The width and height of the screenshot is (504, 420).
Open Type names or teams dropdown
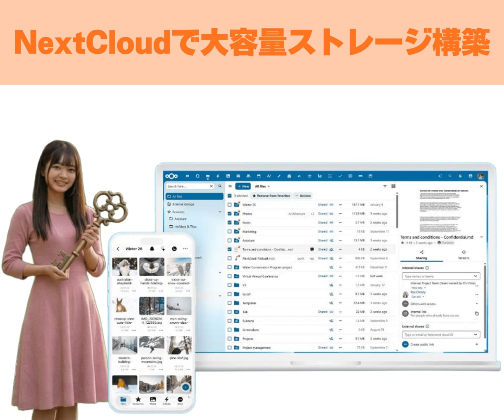(475, 276)
